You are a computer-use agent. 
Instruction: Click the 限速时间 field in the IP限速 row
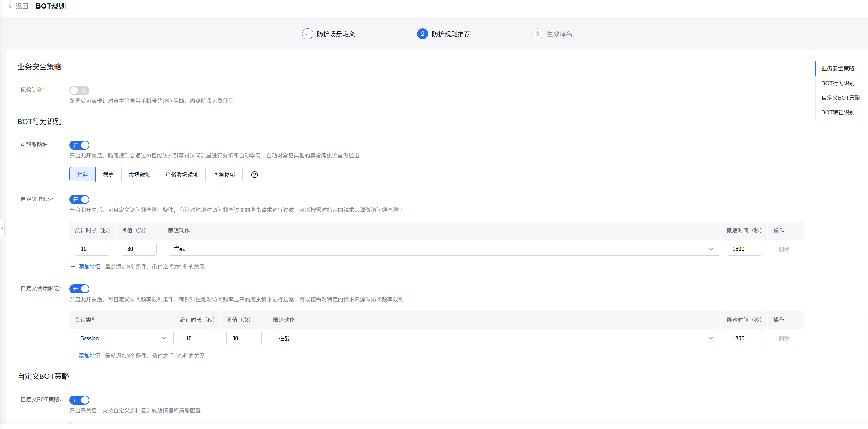point(744,249)
